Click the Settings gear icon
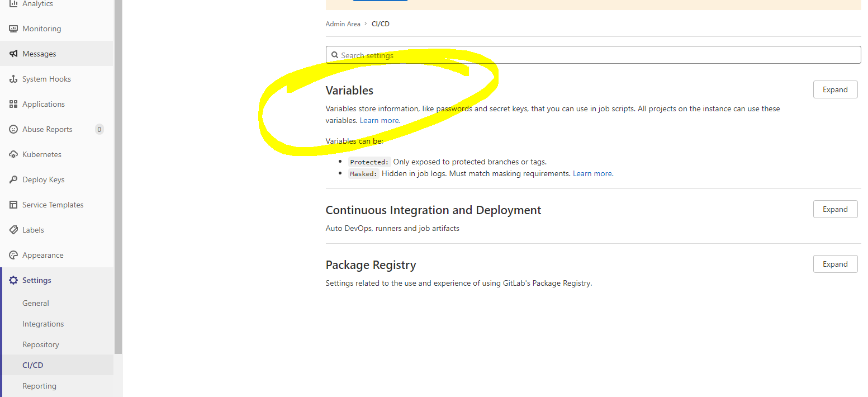Screen dimensions: 868x397 click(x=13, y=280)
